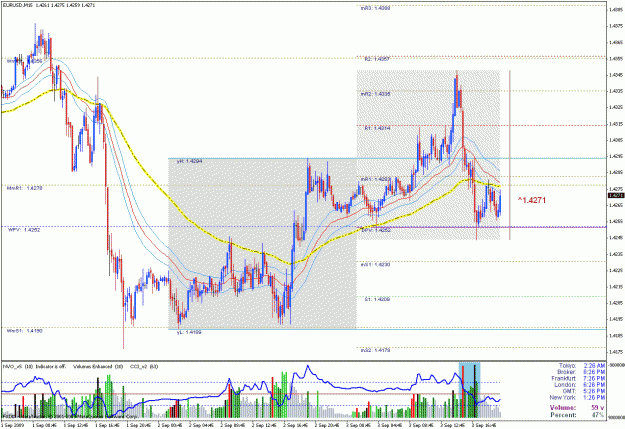Click the R1 resistance level label

[x=377, y=128]
